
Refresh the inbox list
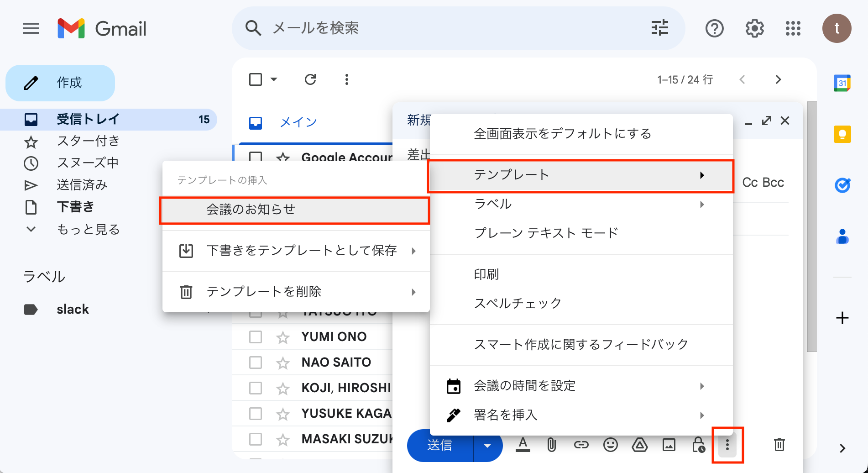310,79
